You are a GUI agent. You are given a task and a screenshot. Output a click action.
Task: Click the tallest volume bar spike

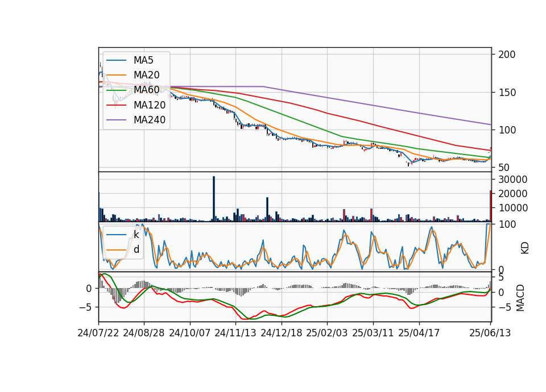point(214,199)
